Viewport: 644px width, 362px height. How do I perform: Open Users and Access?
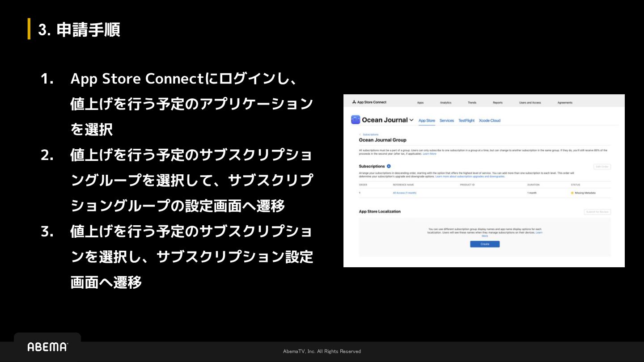[x=530, y=103]
